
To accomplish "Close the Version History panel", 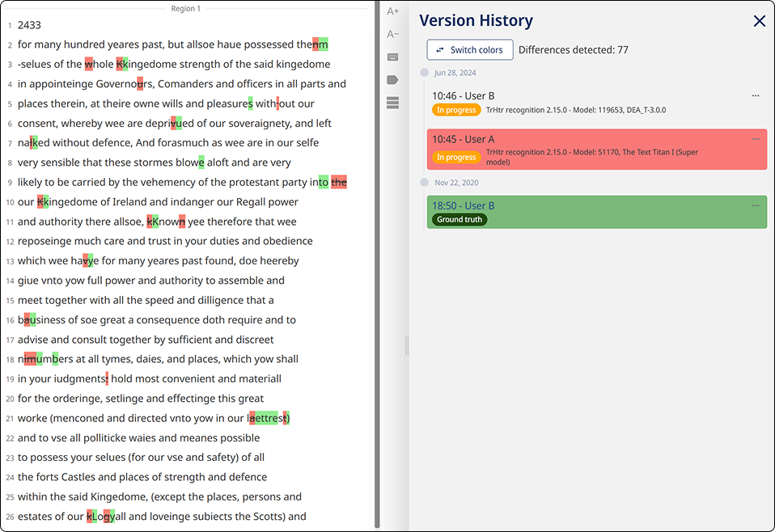I will 759,22.
